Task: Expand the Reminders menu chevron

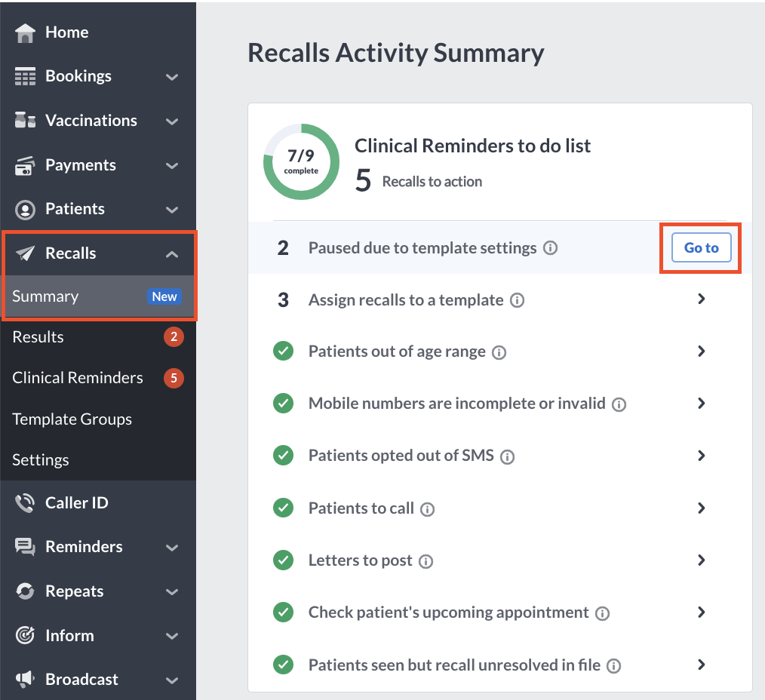Action: tap(172, 548)
